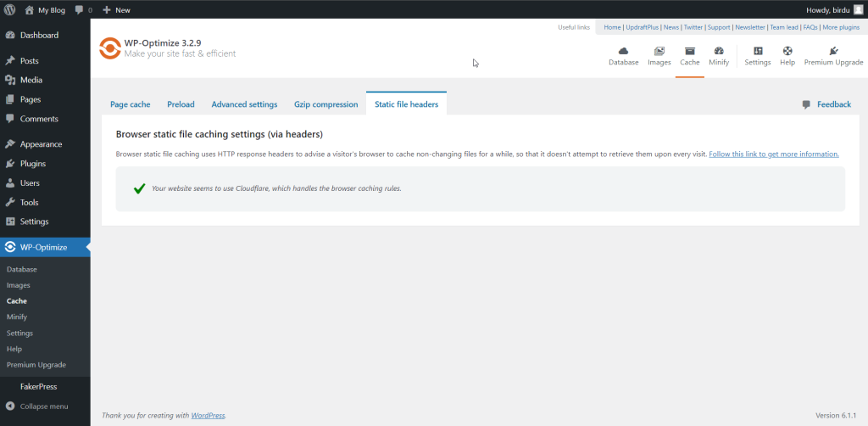
Task: Select the Cache icon in the plugin toolbar
Action: [690, 51]
